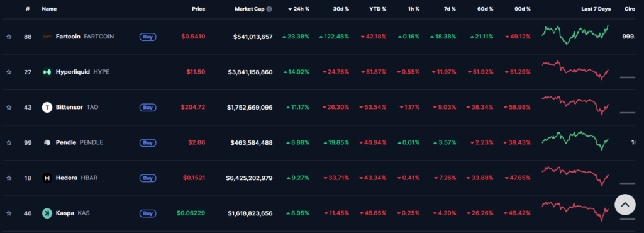Click the scroll-to-top arrow button
Image resolution: width=644 pixels, height=233 pixels.
tap(625, 204)
